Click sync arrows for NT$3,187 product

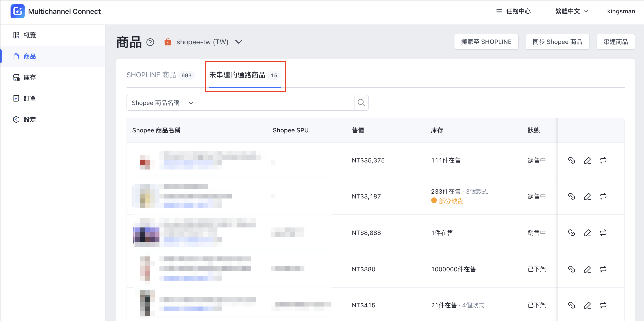(603, 196)
